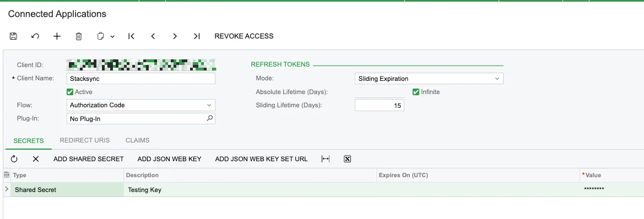
Task: Go to the previous record
Action: coord(153,36)
